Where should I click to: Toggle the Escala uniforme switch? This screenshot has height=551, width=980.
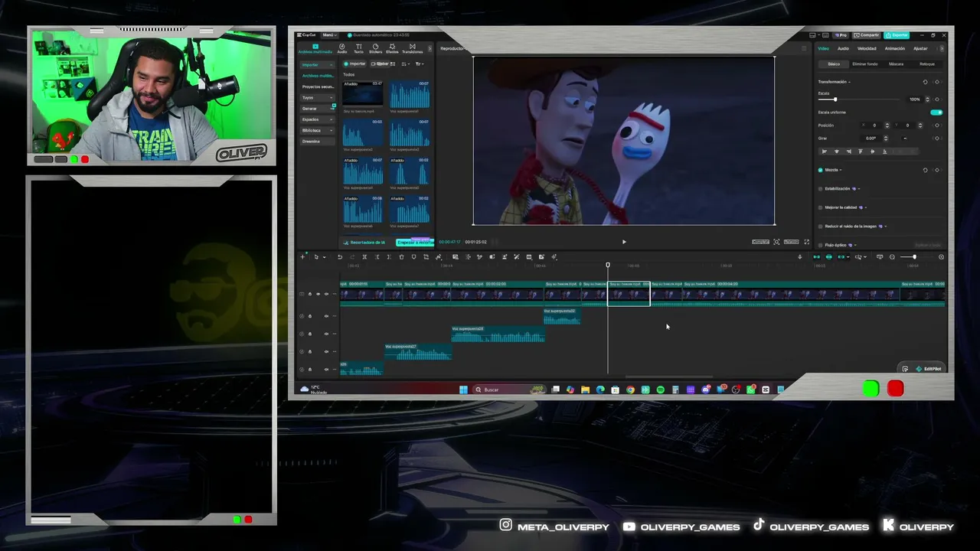point(936,112)
